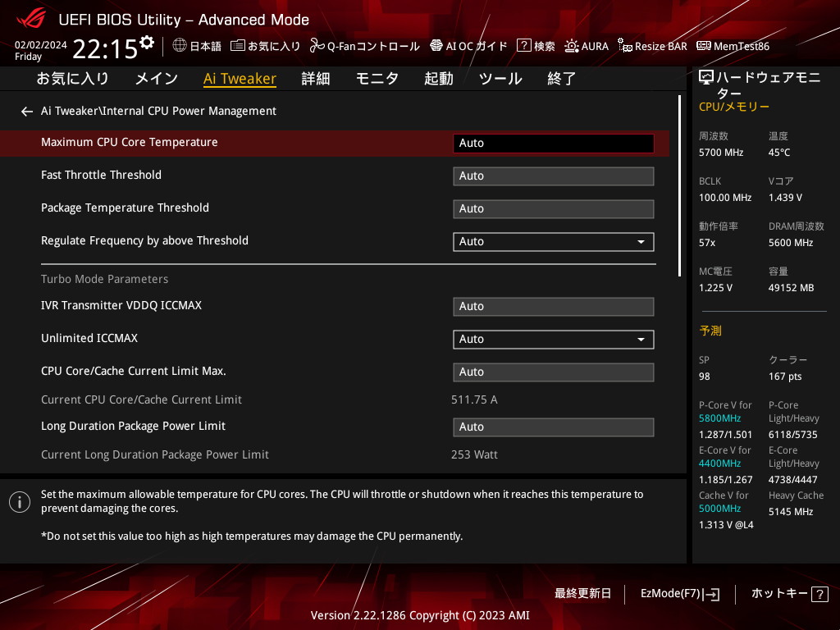Click the hardware monitor screen icon
This screenshot has width=840, height=630.
pos(706,78)
